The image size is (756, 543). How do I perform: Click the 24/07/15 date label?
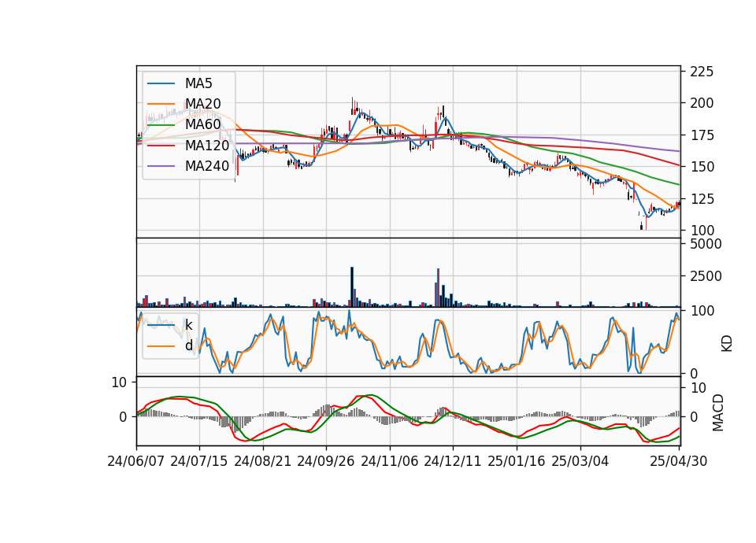click(199, 461)
